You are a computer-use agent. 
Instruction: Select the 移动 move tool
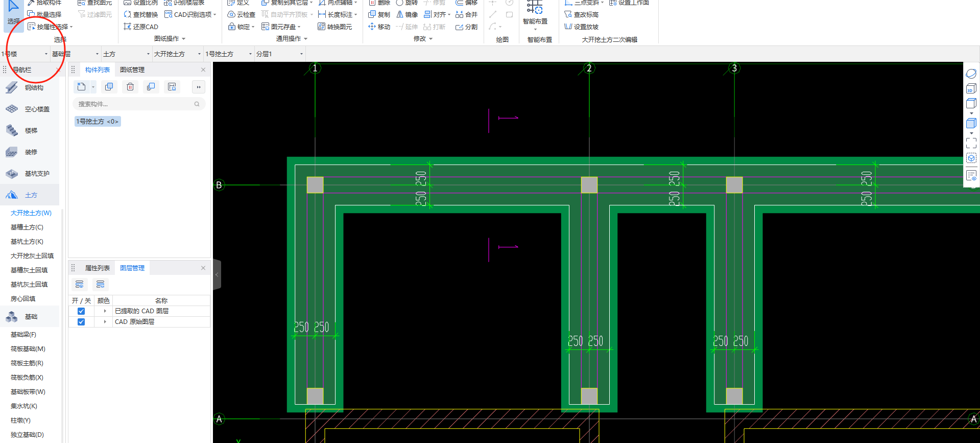tap(379, 27)
